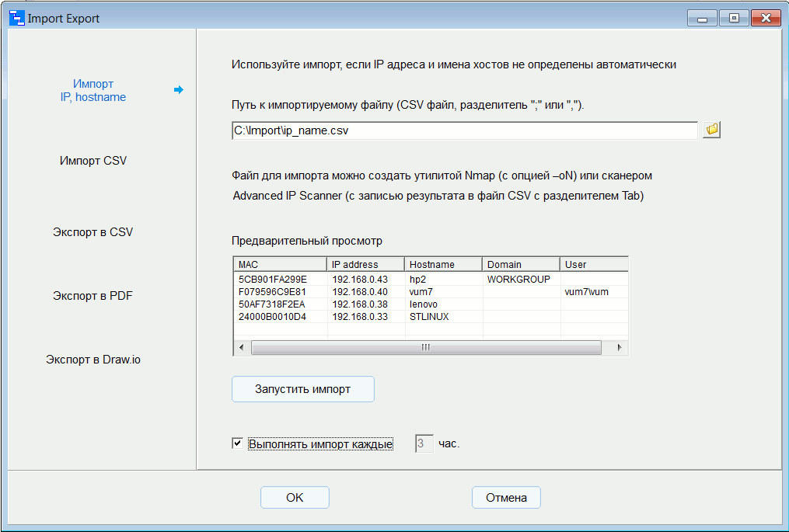Open the folder browser for the import file
The height and width of the screenshot is (532, 789).
tap(710, 130)
